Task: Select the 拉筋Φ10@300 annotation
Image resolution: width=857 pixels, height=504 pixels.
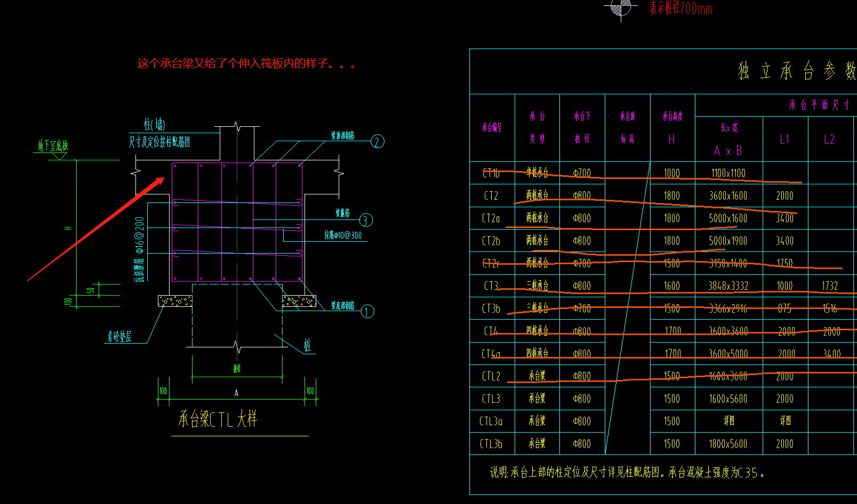Action: tap(343, 235)
